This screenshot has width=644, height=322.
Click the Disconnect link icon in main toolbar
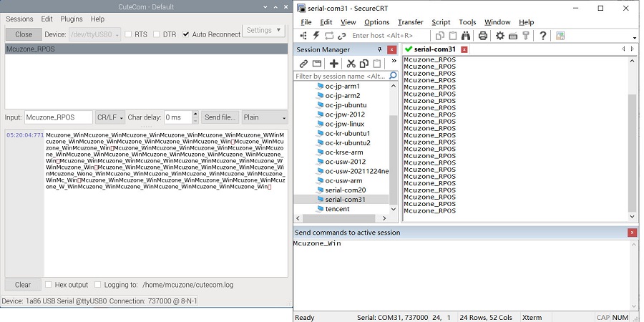coord(342,36)
